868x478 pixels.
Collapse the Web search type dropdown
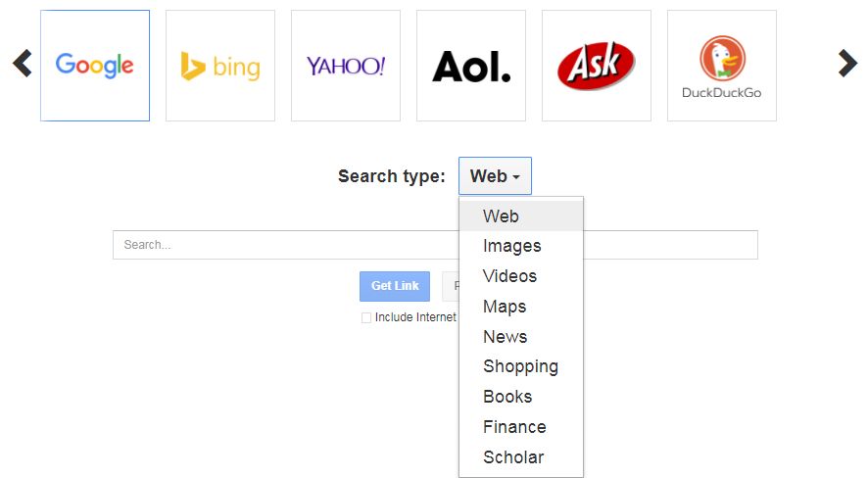[x=495, y=176]
